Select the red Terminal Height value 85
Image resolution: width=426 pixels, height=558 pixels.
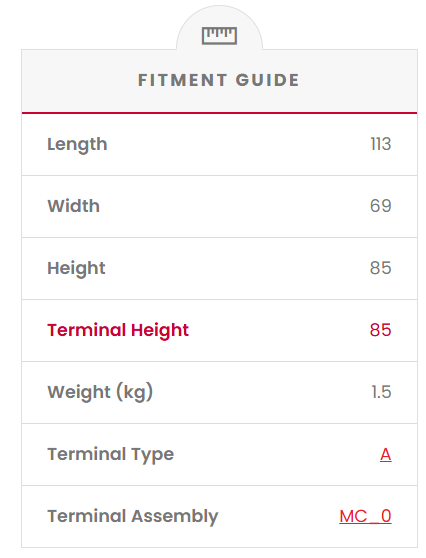380,330
